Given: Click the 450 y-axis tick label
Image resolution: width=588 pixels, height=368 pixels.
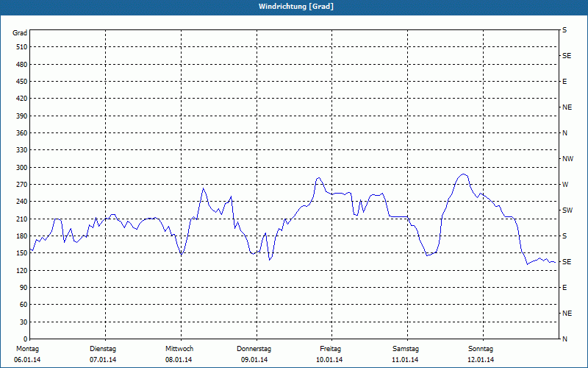Looking at the screenshot, I should click(x=21, y=82).
